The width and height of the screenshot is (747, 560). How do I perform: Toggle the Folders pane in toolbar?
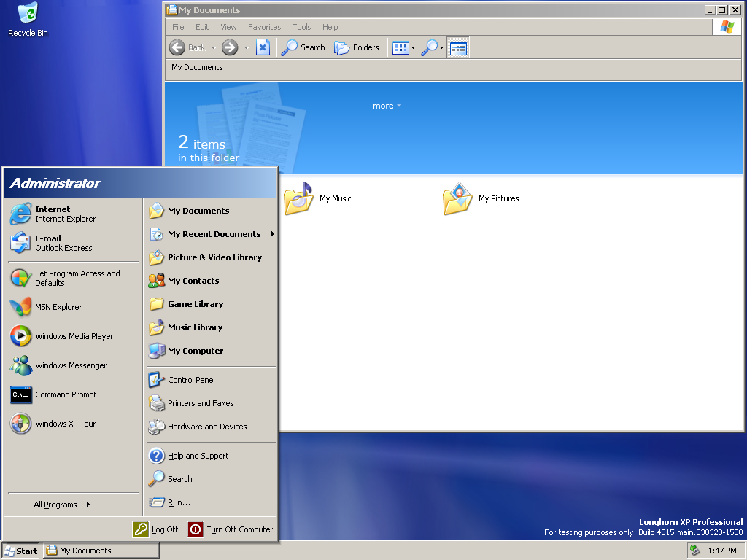[357, 47]
